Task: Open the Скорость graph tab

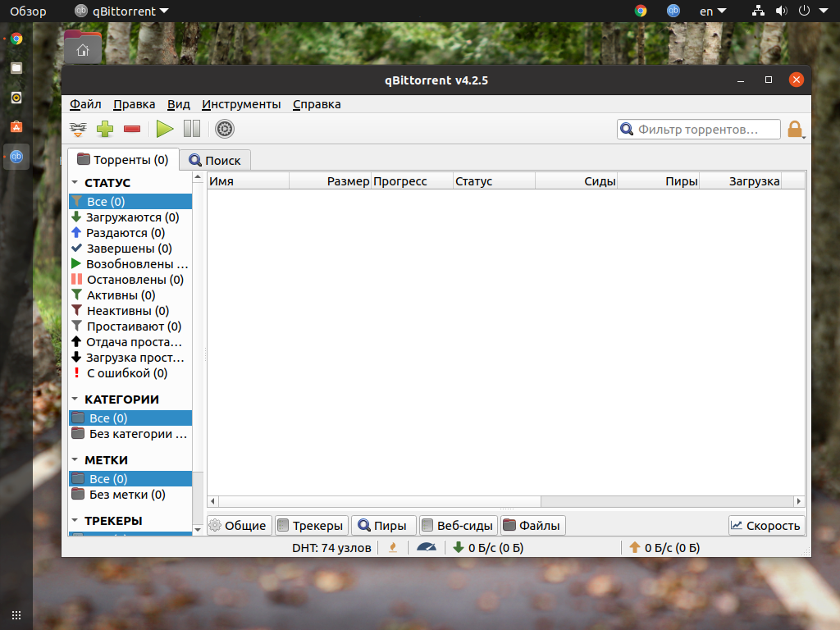Action: (767, 526)
